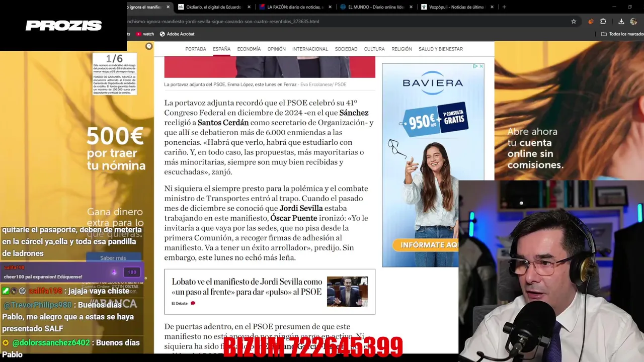
Task: Click the '100' cheer badge
Action: [132, 272]
